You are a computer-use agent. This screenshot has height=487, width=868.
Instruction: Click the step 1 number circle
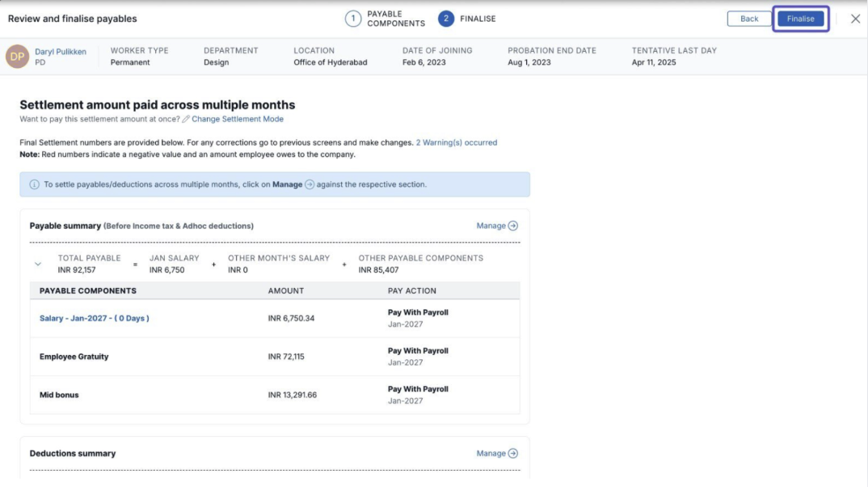pyautogui.click(x=353, y=19)
